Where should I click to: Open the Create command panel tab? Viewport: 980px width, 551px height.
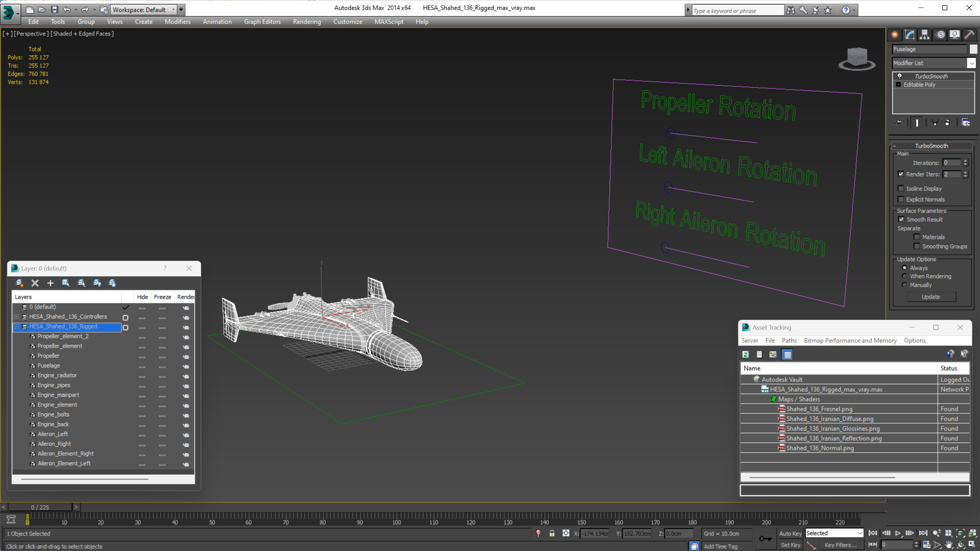pos(895,35)
